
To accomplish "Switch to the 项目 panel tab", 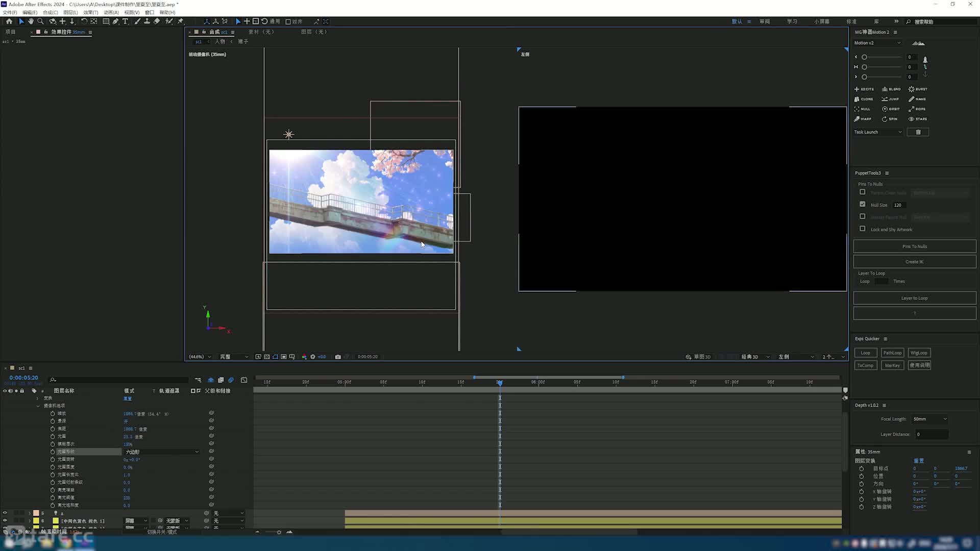I will 10,32.
